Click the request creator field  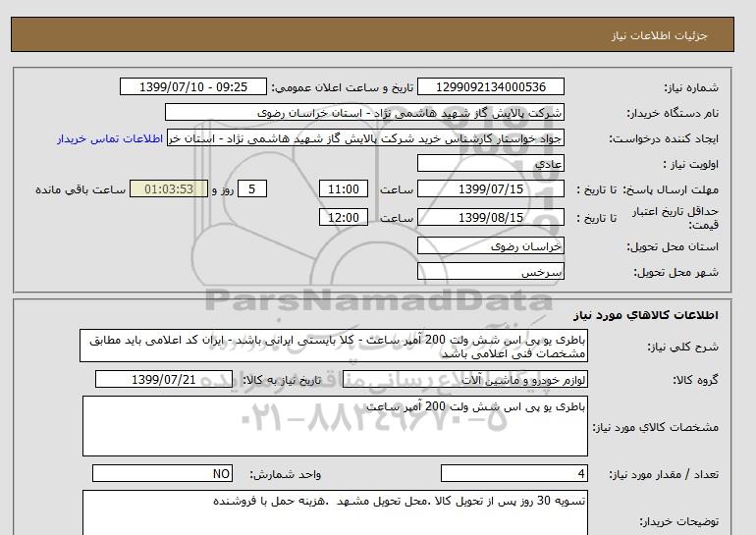(365, 137)
